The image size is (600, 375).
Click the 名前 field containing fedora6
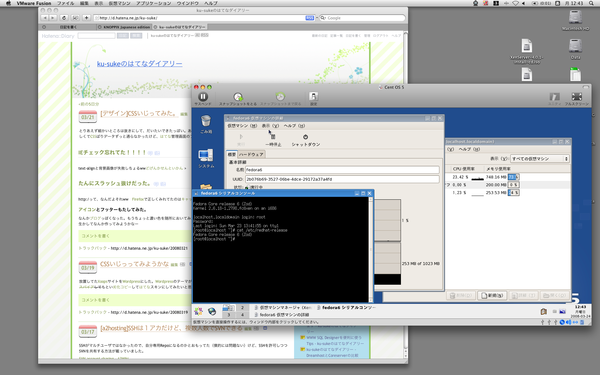coord(342,170)
